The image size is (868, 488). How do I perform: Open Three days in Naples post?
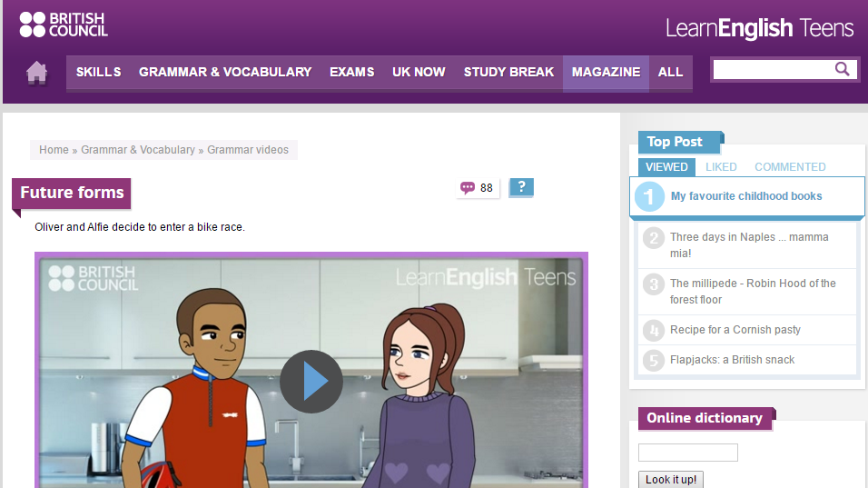[x=749, y=244]
